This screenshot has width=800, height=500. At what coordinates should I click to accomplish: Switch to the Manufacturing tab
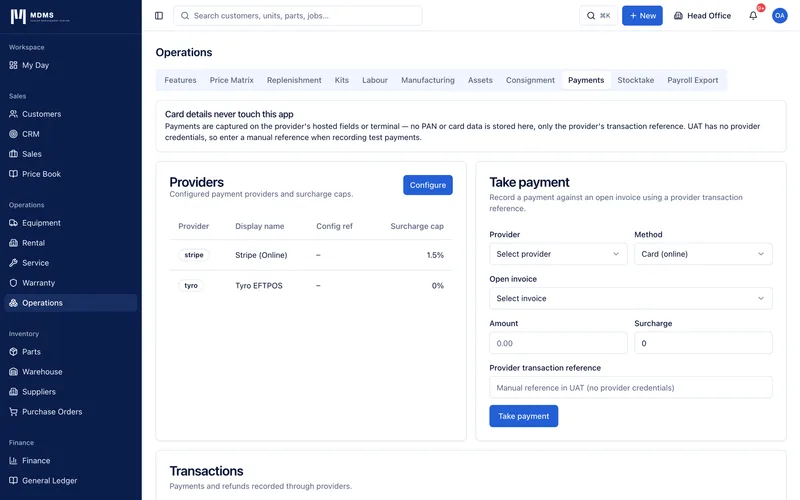point(428,80)
